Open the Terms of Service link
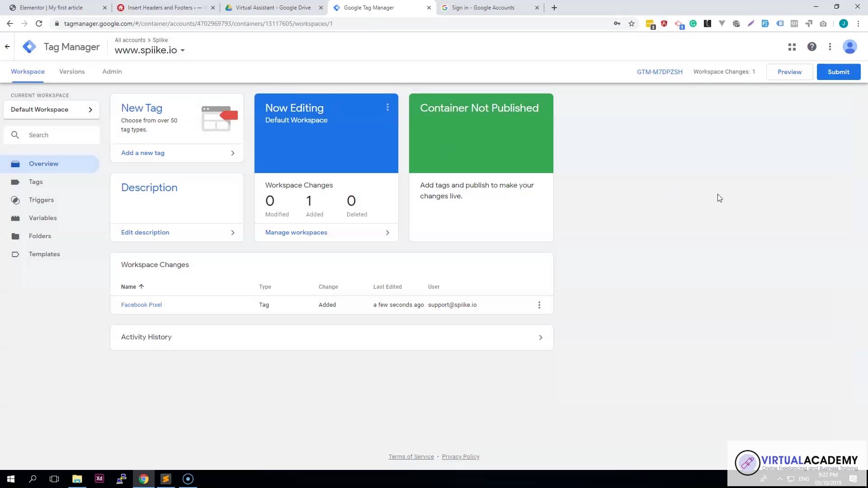This screenshot has height=488, width=868. coord(411,457)
